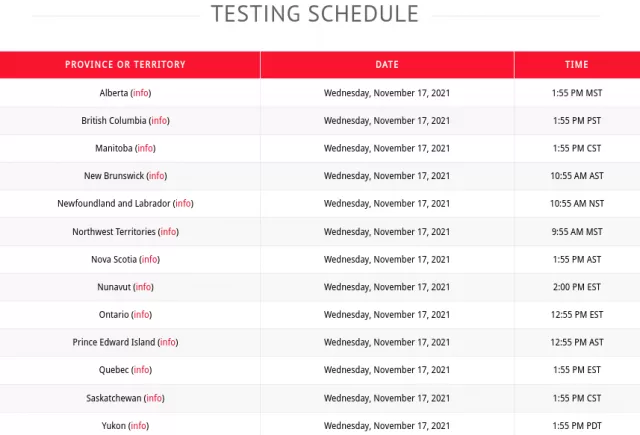Open Northwest Territories info link
This screenshot has height=435, width=640.
169,232
